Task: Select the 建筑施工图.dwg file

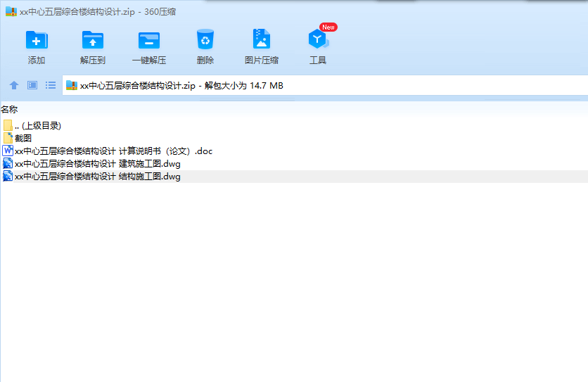Action: click(294, 164)
